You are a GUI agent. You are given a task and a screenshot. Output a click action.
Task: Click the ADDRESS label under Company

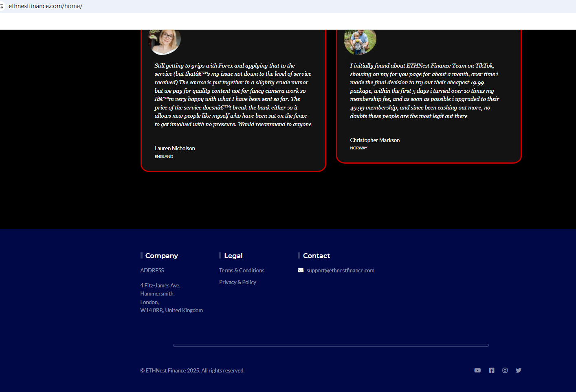click(152, 270)
